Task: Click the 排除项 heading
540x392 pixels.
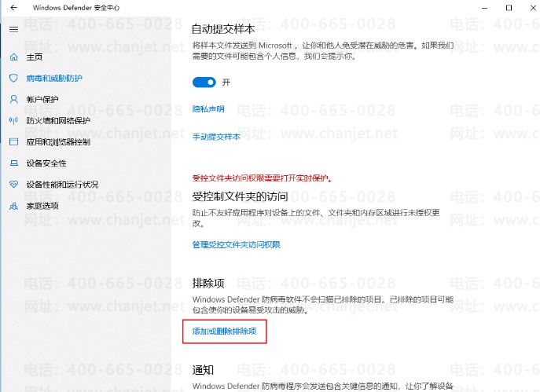Action: (208, 284)
